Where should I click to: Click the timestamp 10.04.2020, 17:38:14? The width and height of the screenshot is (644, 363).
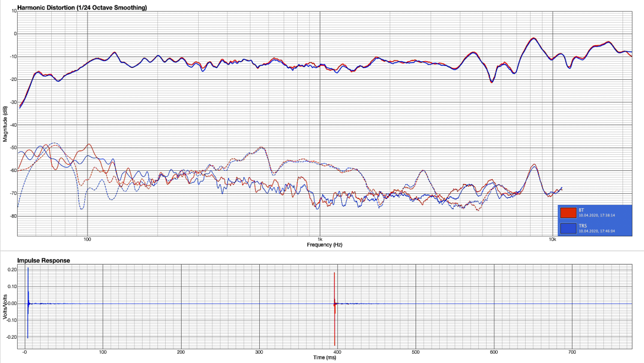[x=597, y=215]
